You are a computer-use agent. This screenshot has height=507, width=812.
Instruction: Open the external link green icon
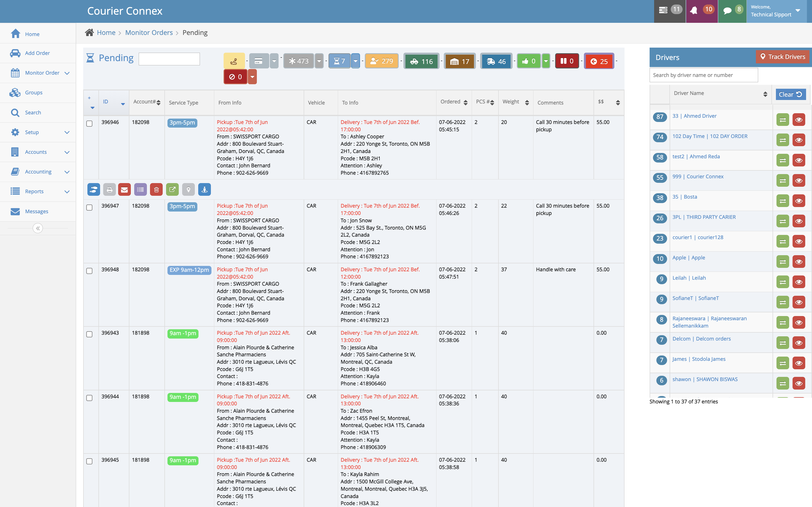[173, 190]
